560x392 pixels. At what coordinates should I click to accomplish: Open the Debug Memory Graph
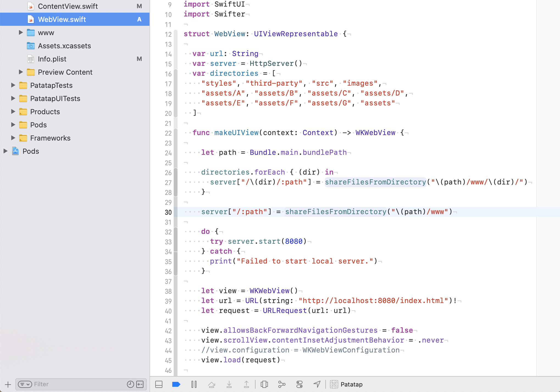[x=282, y=384]
